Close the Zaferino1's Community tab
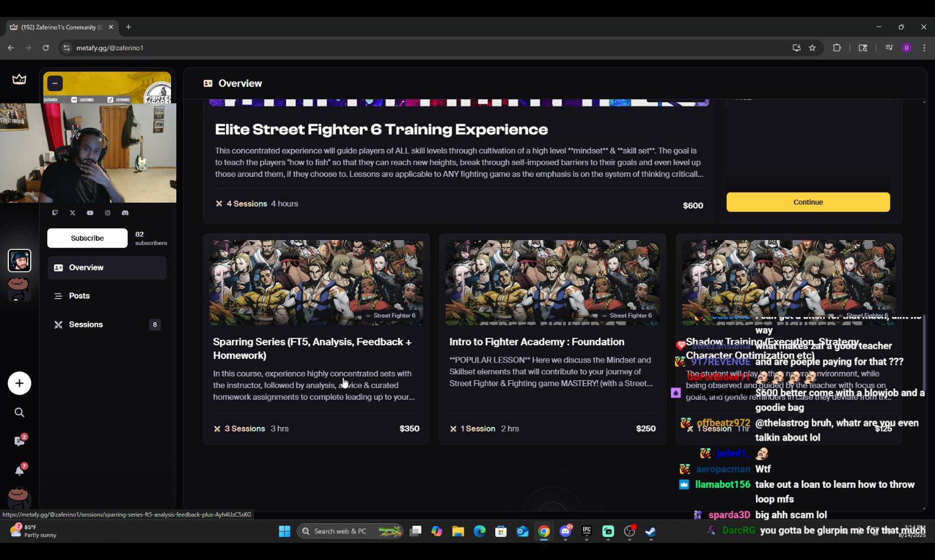Screen dimensions: 935x560 111,27
